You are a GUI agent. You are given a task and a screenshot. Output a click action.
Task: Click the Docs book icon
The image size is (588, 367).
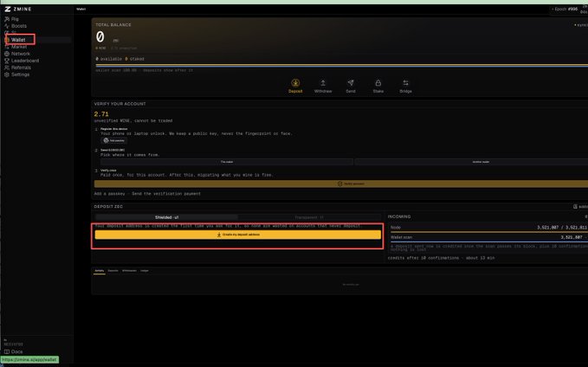pos(7,351)
